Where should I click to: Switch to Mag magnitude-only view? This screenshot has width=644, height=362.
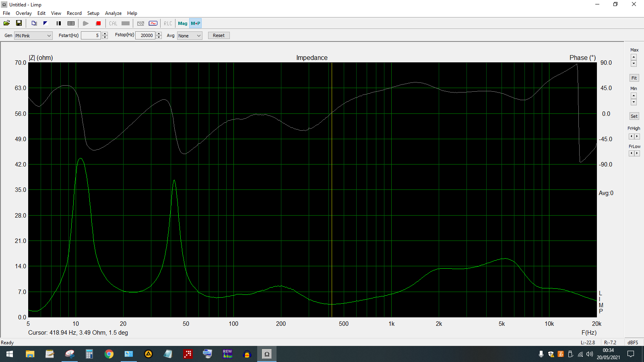[183, 23]
